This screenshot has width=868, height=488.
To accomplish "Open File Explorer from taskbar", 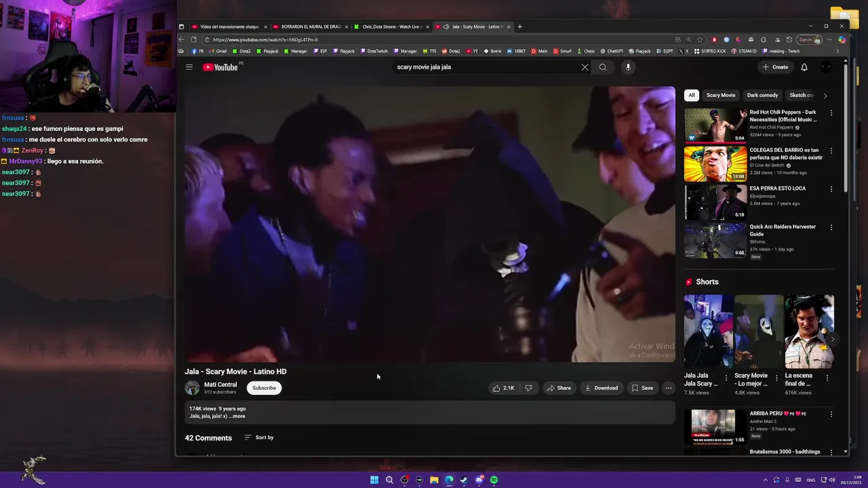I will tap(434, 480).
